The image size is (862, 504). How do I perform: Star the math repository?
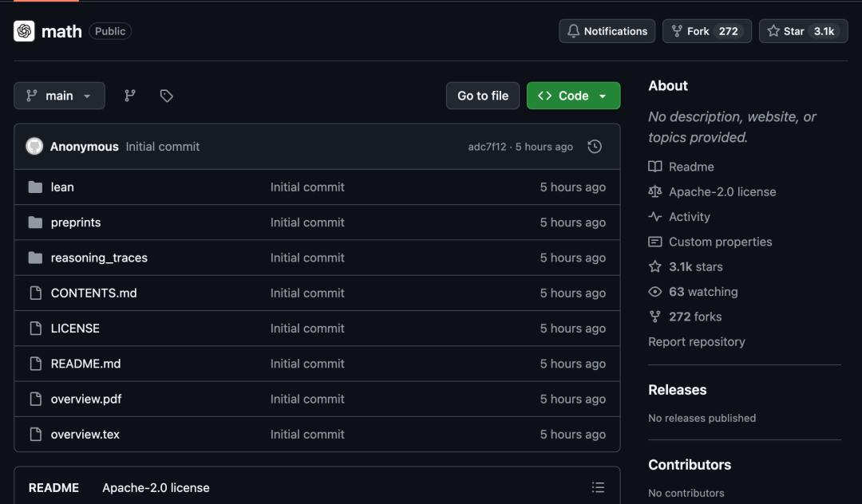coord(803,31)
